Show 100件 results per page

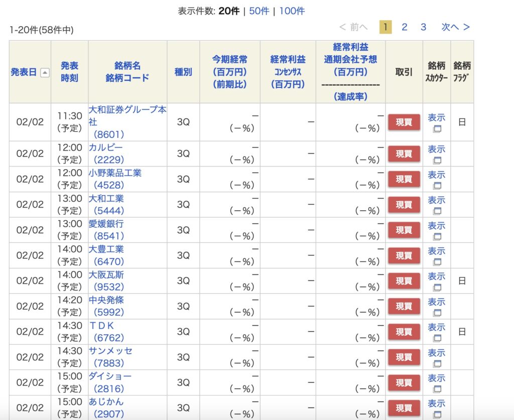[292, 11]
